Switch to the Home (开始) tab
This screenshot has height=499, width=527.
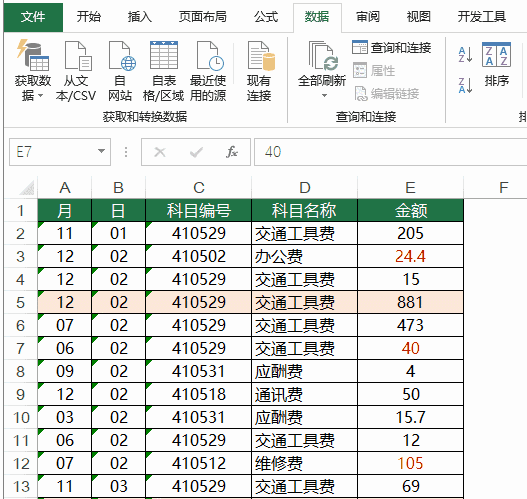tap(88, 17)
